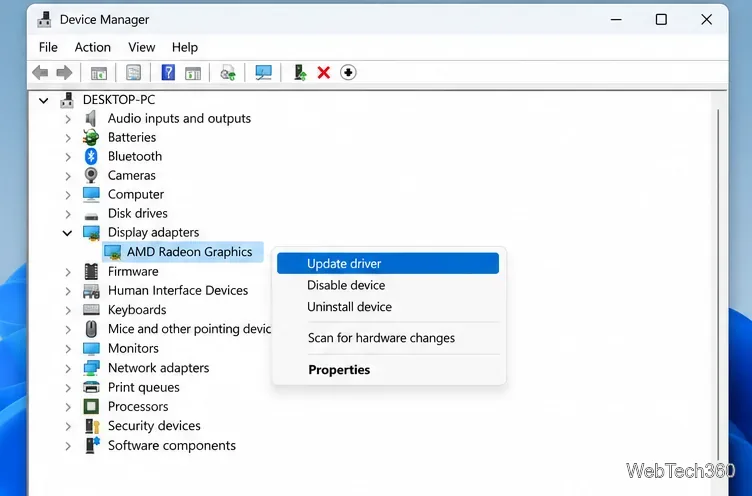Click the Firmware chip icon
The image size is (752, 496).
point(91,272)
